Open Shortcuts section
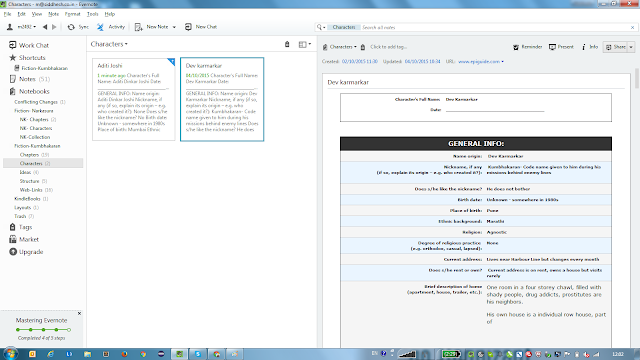The image size is (640, 360). point(27,58)
